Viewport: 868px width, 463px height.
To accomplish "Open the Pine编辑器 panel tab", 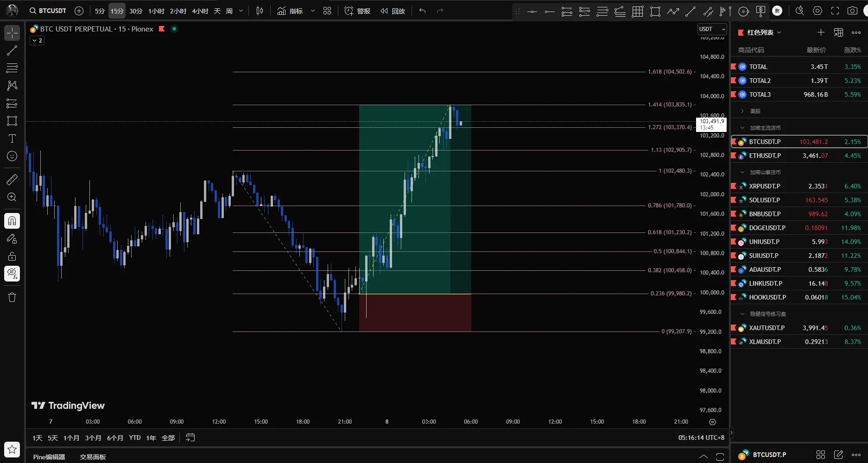I will (49, 457).
